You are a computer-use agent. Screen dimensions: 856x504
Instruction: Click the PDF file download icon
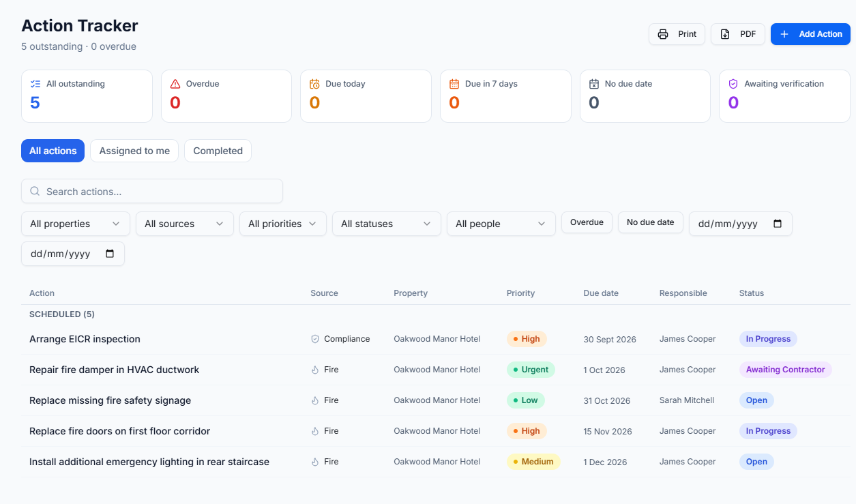(x=725, y=34)
